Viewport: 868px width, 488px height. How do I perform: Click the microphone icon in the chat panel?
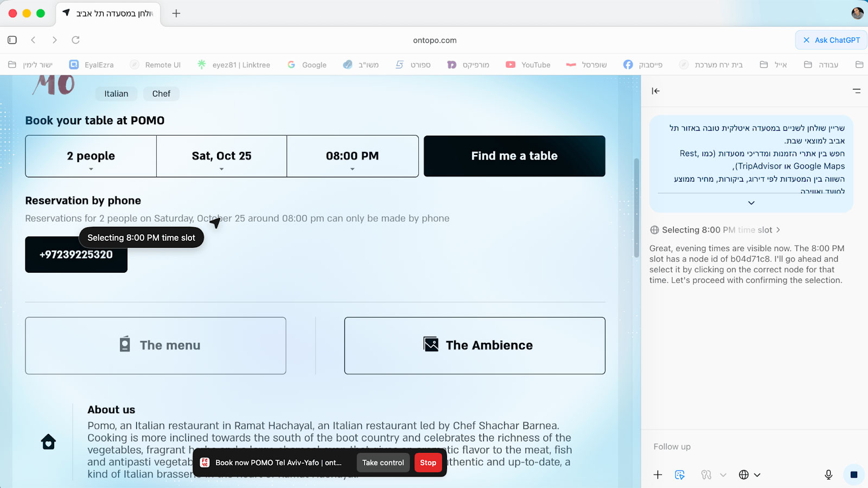click(828, 474)
